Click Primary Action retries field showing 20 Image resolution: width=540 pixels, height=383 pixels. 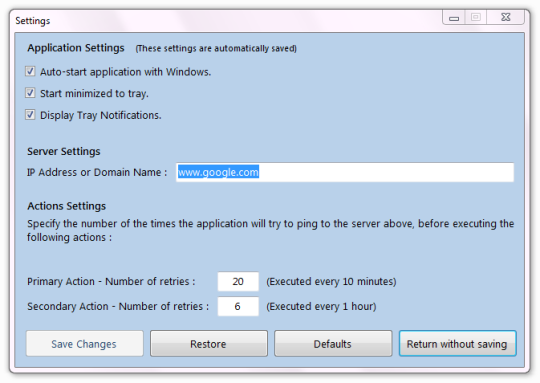coord(238,281)
